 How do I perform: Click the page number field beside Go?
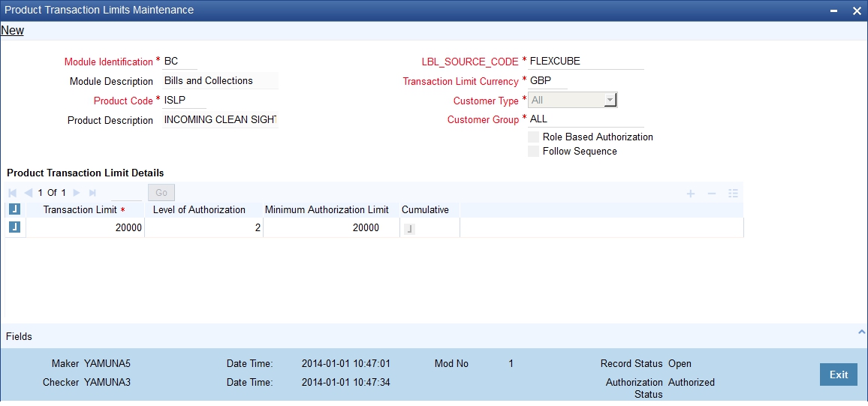tap(126, 192)
